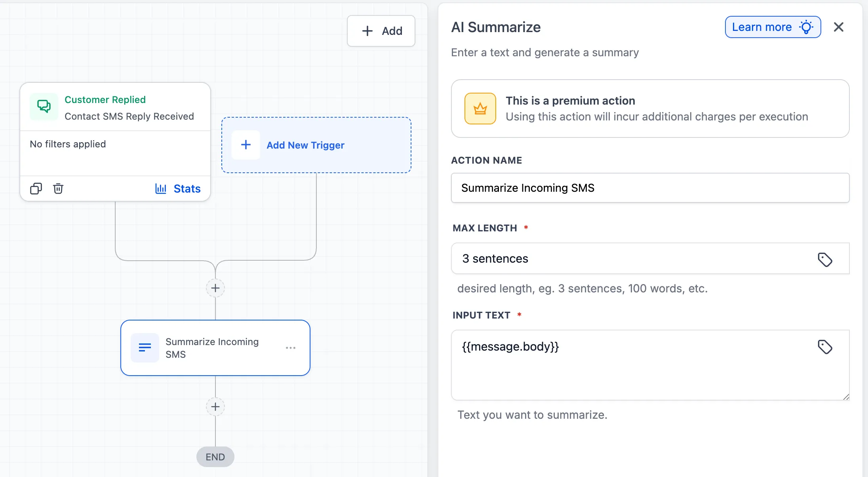This screenshot has height=477, width=868.
Task: Click the premium action crown icon
Action: tap(480, 108)
